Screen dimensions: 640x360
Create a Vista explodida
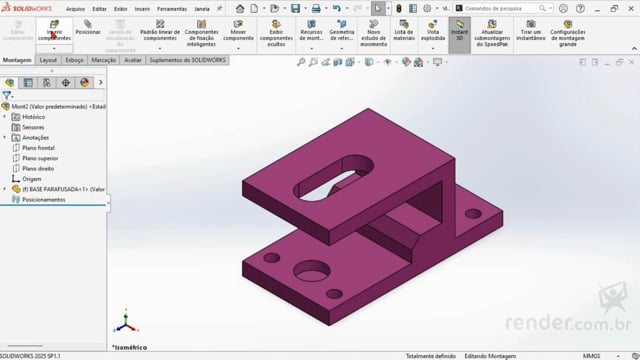pos(433,30)
